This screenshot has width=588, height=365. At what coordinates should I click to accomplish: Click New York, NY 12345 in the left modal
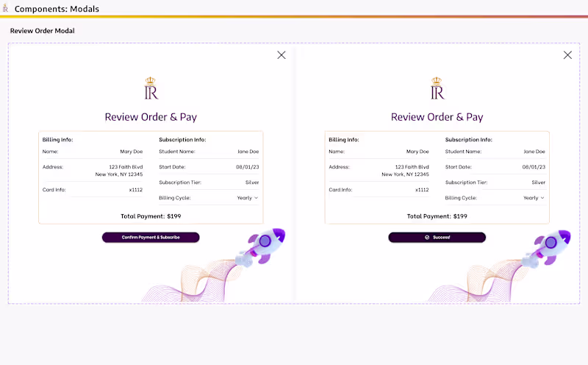pyautogui.click(x=119, y=174)
